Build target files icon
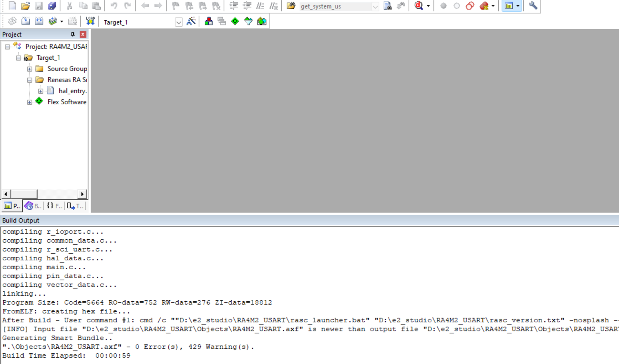The image size is (619, 364). 26,21
